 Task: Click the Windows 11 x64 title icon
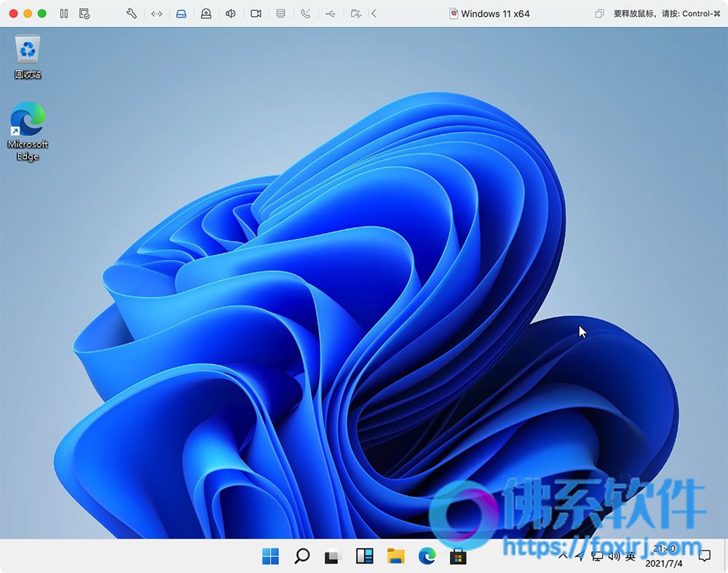tap(454, 14)
